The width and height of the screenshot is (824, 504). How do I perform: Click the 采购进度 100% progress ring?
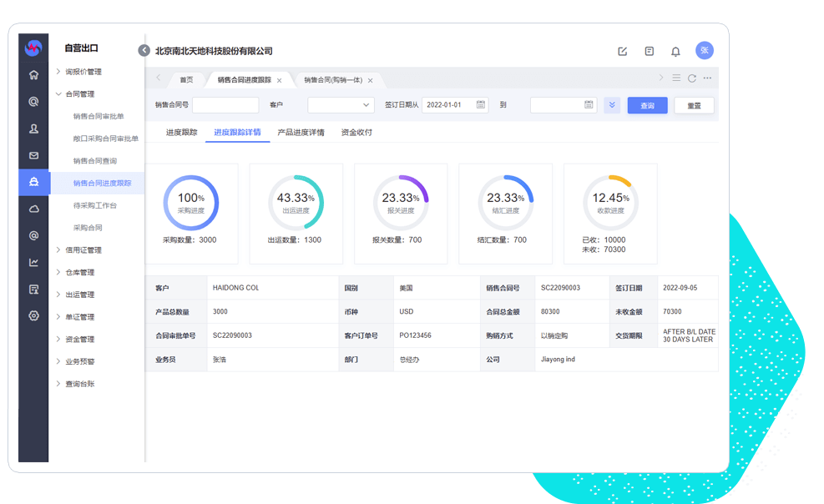click(x=191, y=203)
